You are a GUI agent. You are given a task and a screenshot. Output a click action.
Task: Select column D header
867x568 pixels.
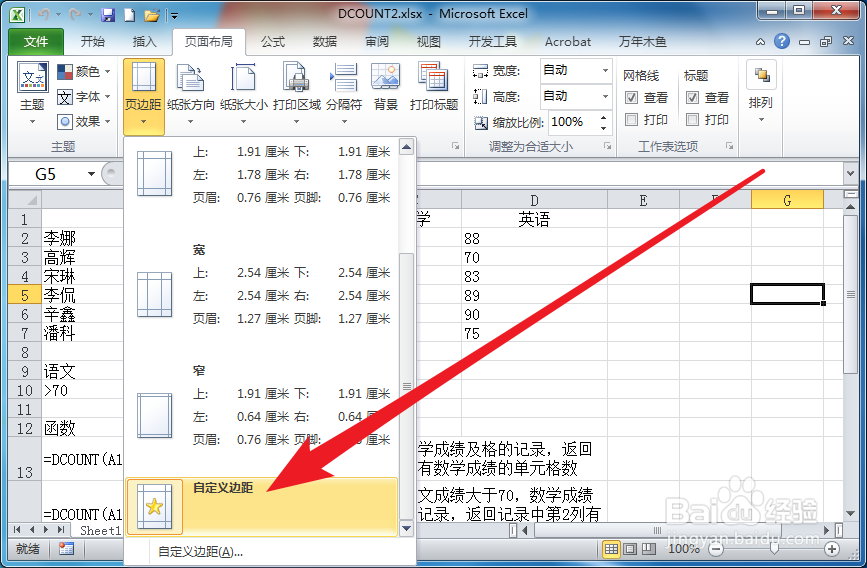coord(534,200)
